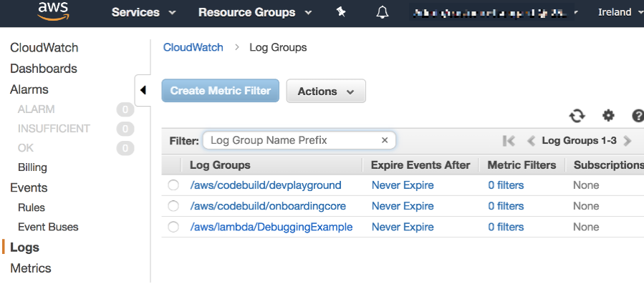The width and height of the screenshot is (644, 289).
Task: Click the INSUFFICIENT count badge
Action: (125, 129)
